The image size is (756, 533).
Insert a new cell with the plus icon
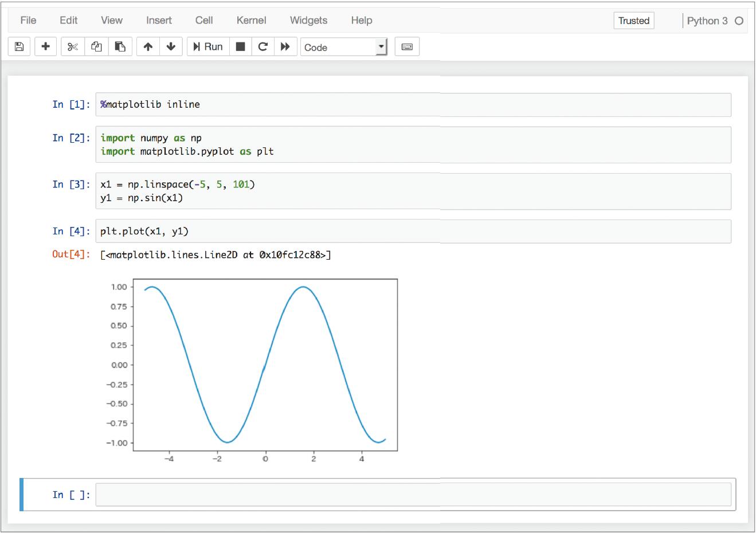click(x=45, y=47)
